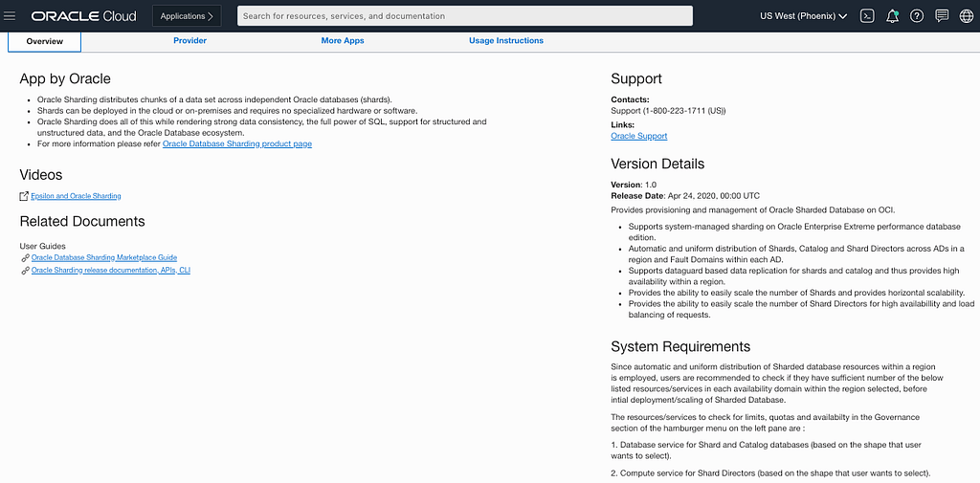Image resolution: width=980 pixels, height=483 pixels.
Task: Open Oracle Sharding release documentation, APIs, CLI
Action: (111, 270)
